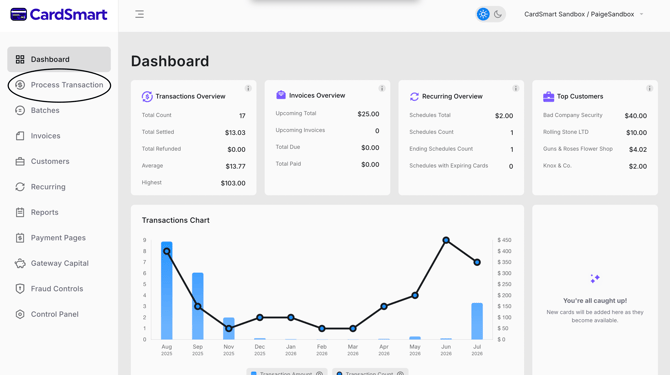Click info icon on Invoices Overview card

pyautogui.click(x=382, y=88)
